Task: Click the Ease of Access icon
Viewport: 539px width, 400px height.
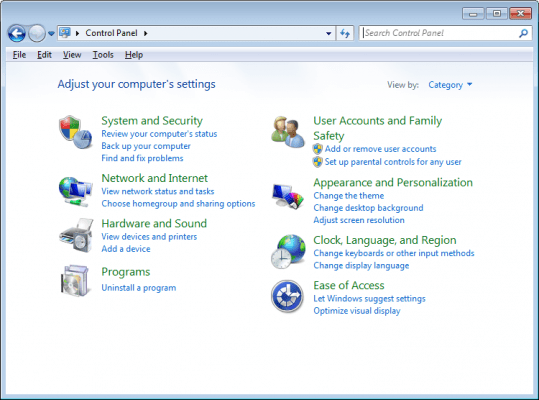Action: (287, 296)
